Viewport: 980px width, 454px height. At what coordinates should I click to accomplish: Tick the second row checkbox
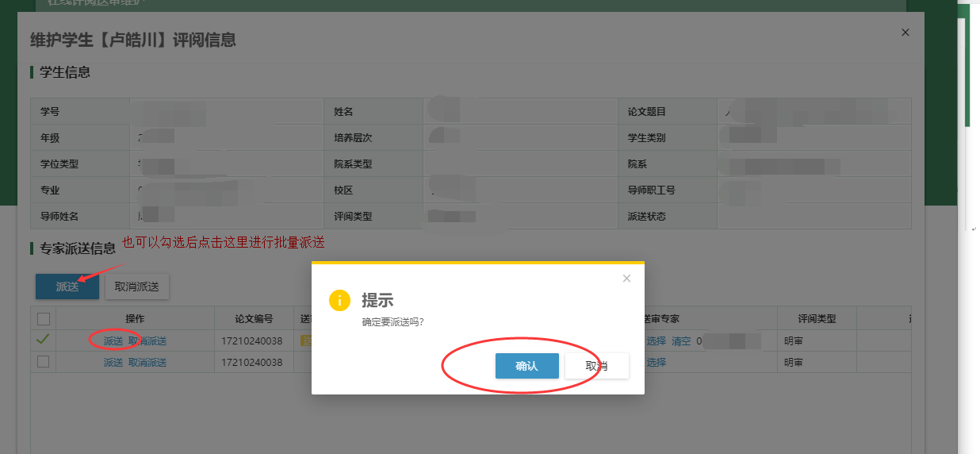[44, 362]
